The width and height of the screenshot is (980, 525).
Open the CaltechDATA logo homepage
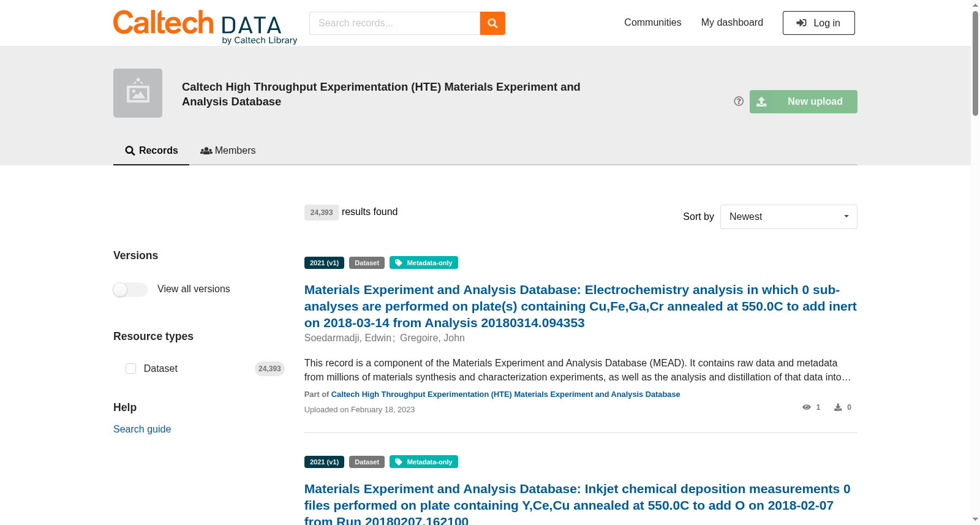click(x=205, y=27)
